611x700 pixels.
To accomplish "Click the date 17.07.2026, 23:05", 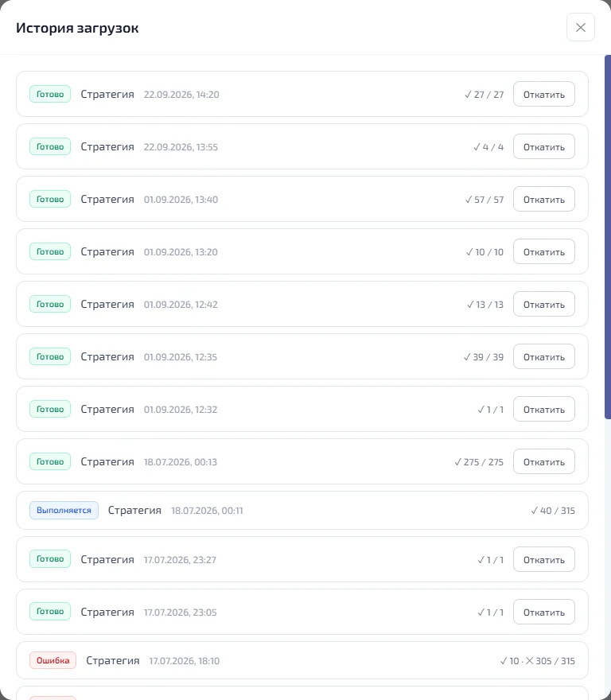I will click(181, 612).
